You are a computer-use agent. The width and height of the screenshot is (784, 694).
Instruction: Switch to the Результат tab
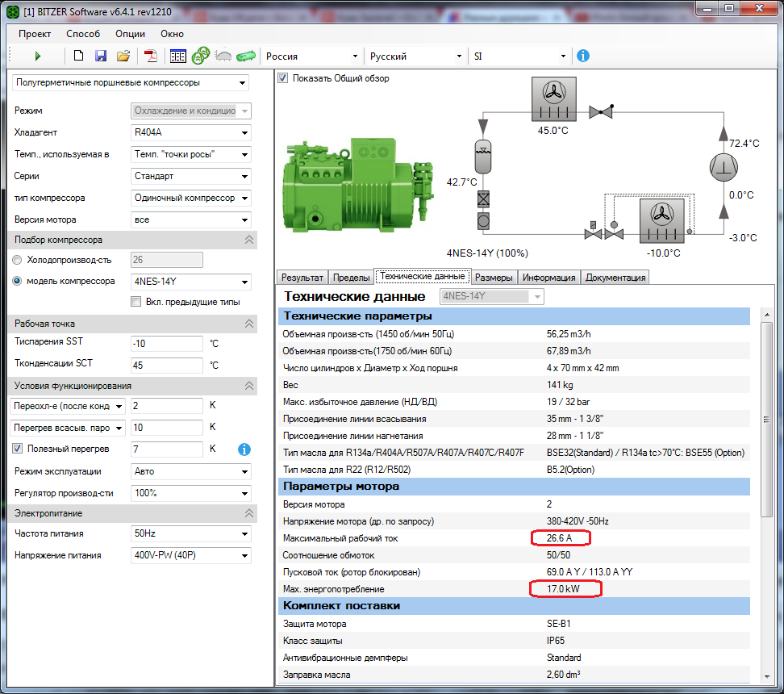coord(302,278)
